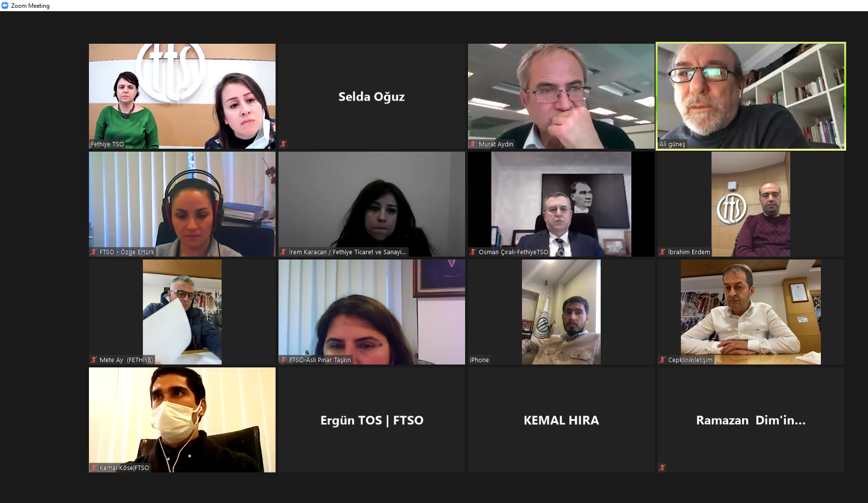
Task: Select the Selda Oğuz name tile
Action: (x=372, y=96)
